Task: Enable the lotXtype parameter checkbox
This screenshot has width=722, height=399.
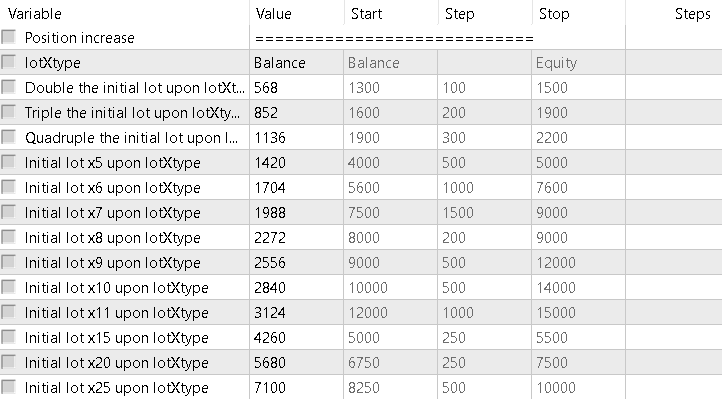Action: [9, 62]
